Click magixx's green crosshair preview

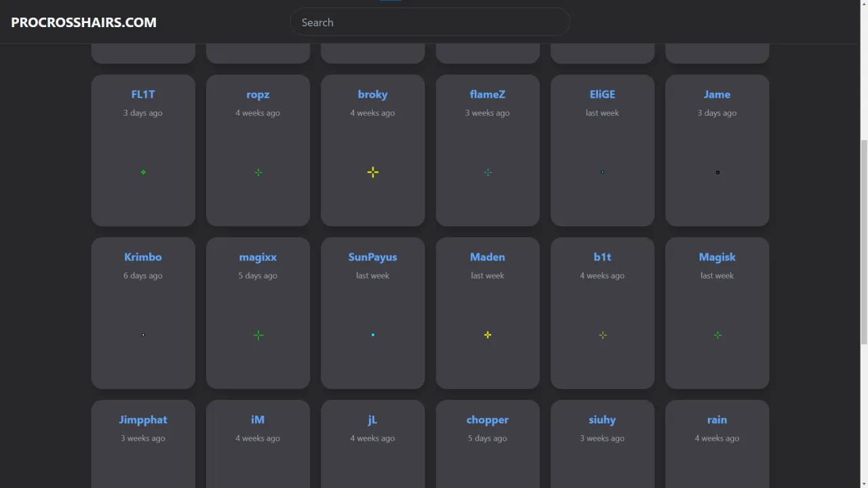click(x=258, y=335)
